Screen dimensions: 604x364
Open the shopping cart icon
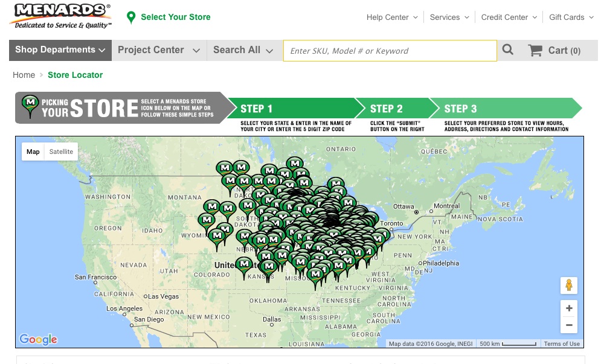535,51
